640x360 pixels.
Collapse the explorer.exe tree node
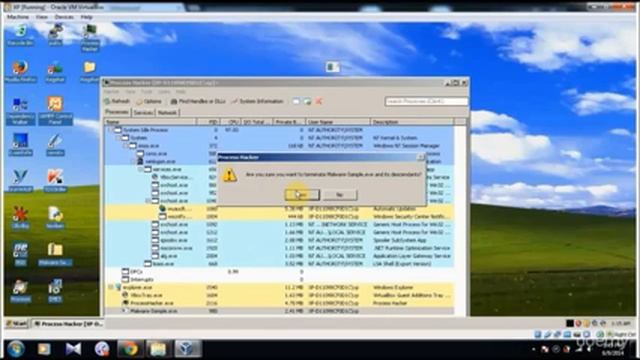tap(111, 287)
